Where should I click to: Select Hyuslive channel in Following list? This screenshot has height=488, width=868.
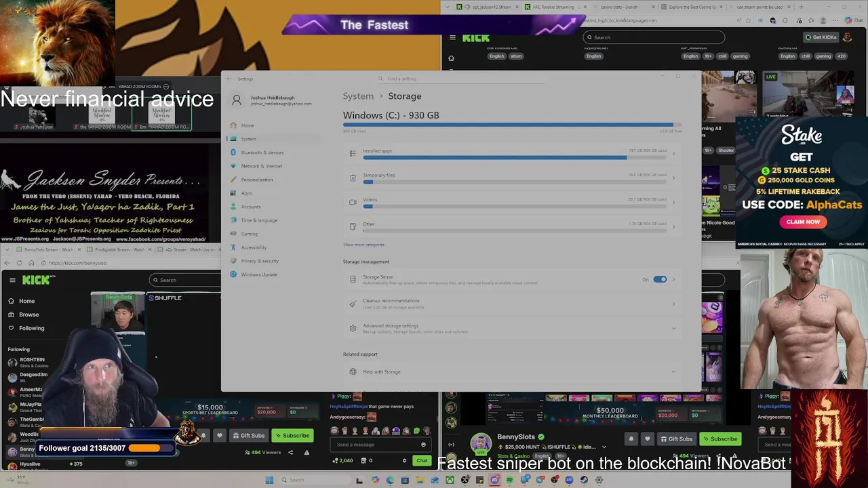coord(30,464)
